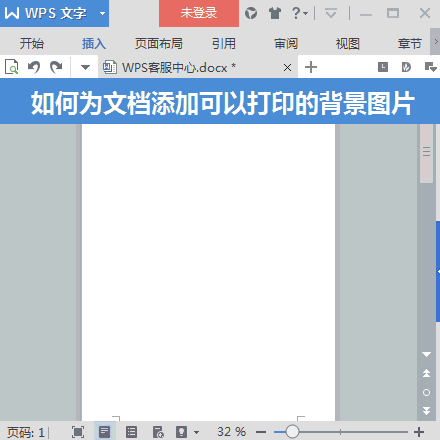Image resolution: width=440 pixels, height=440 pixels.
Task: Switch to outline view icon
Action: pyautogui.click(x=131, y=432)
